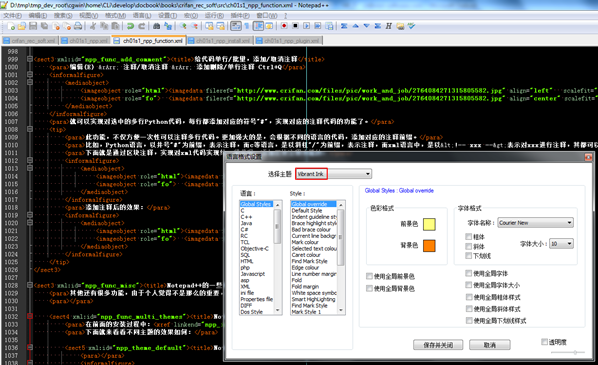The width and height of the screenshot is (598, 365).
Task: Collapse the fold marker at line 1008
Action: pos(30,129)
